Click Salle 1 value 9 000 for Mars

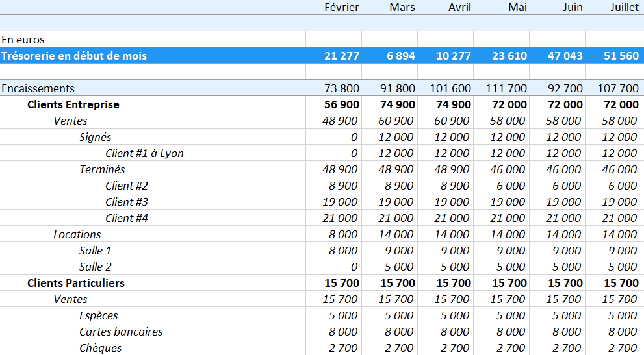(399, 251)
